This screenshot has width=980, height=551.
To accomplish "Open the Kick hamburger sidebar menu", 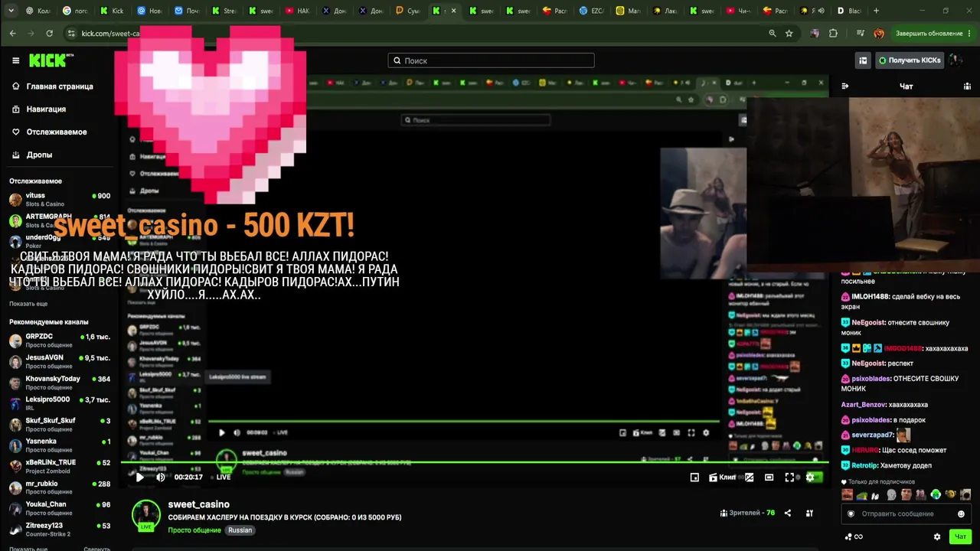I will [x=15, y=60].
